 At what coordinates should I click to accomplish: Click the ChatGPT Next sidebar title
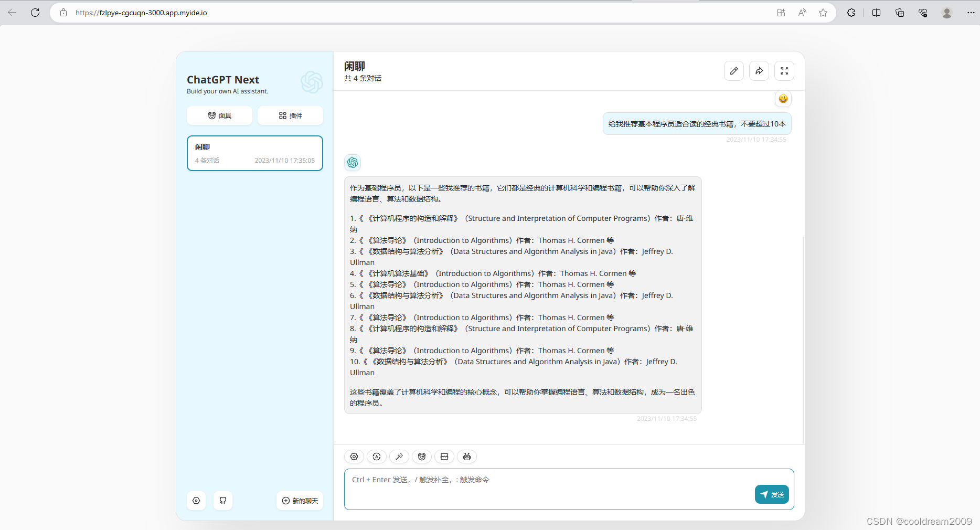223,80
